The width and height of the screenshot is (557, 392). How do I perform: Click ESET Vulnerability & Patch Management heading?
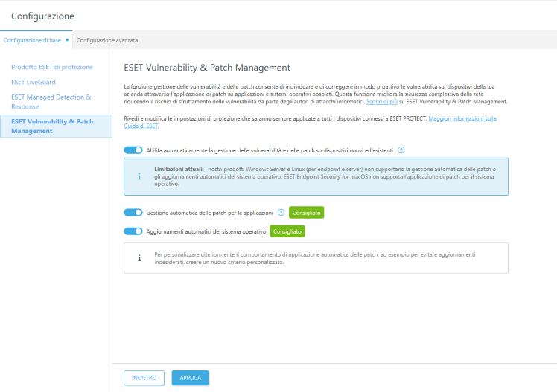point(207,68)
